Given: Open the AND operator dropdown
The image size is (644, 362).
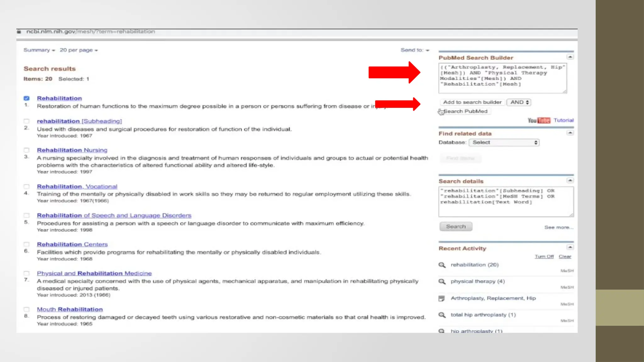Looking at the screenshot, I should coord(519,102).
